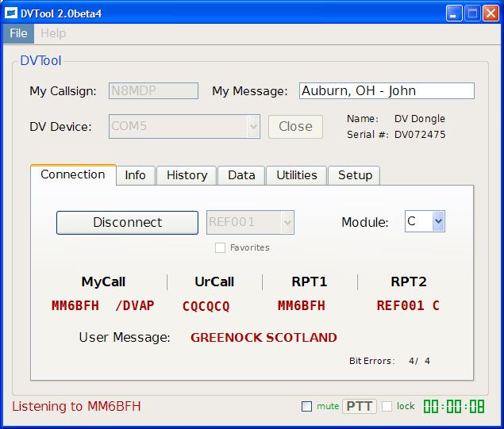Click the Close device button
Screen dimensions: 504x429
295,127
